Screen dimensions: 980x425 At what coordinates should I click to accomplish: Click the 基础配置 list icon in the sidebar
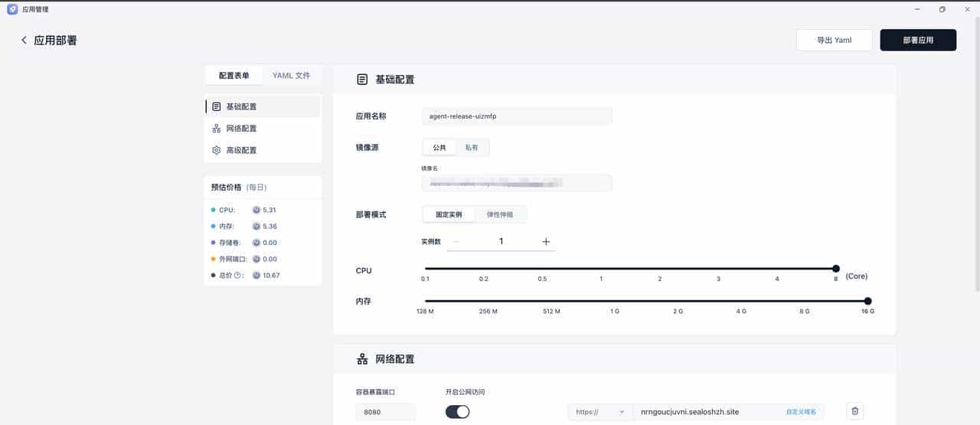click(217, 106)
